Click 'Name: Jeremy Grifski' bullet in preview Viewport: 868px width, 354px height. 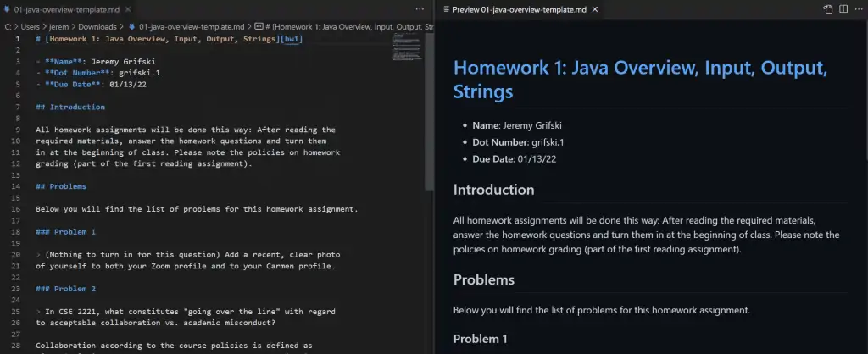click(517, 125)
